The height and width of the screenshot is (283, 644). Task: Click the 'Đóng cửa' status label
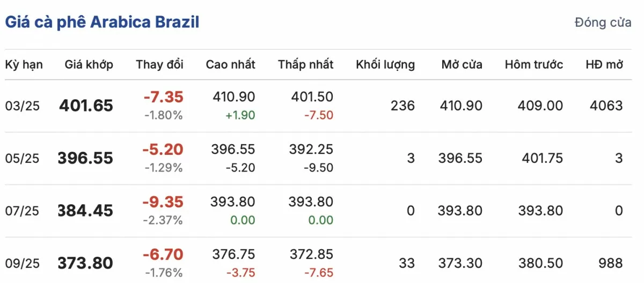pos(603,23)
